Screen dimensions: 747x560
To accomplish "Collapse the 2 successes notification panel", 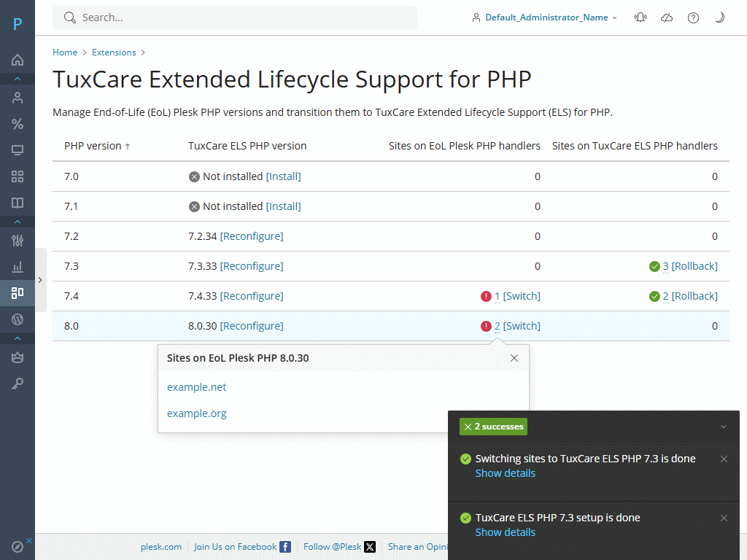I will 724,427.
